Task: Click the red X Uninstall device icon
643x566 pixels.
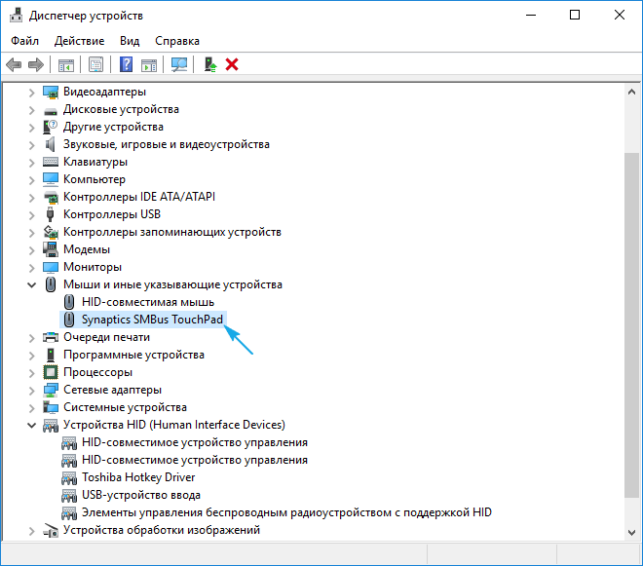Action: click(232, 64)
